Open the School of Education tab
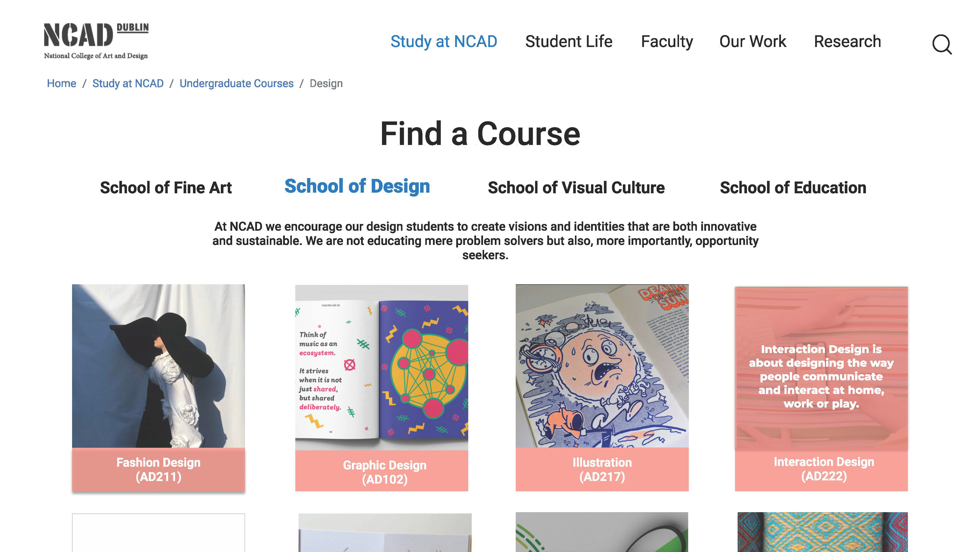The height and width of the screenshot is (552, 980). click(793, 188)
